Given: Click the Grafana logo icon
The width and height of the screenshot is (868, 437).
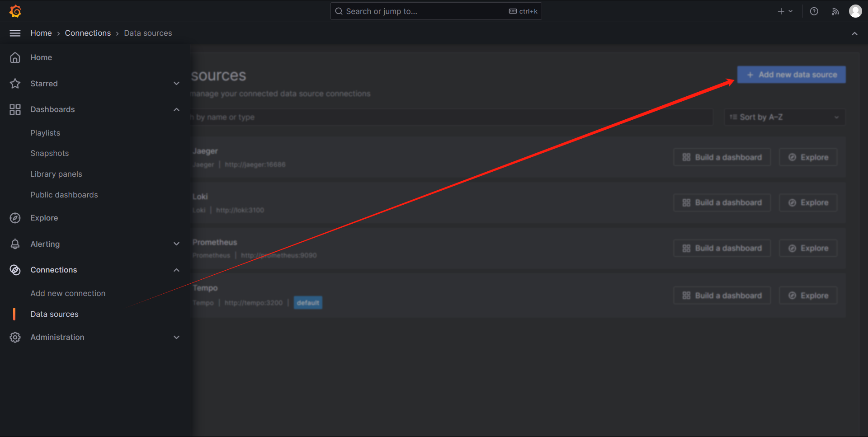Looking at the screenshot, I should coord(15,11).
